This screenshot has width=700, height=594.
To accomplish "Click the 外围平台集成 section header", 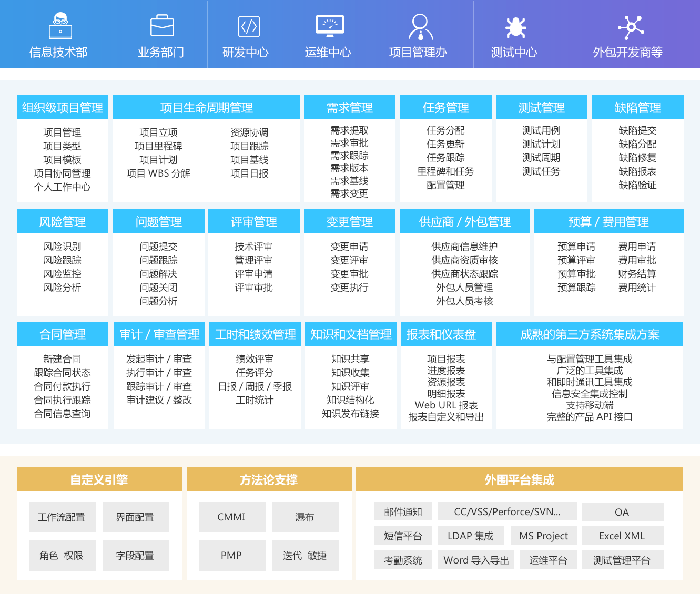I will pyautogui.click(x=520, y=479).
